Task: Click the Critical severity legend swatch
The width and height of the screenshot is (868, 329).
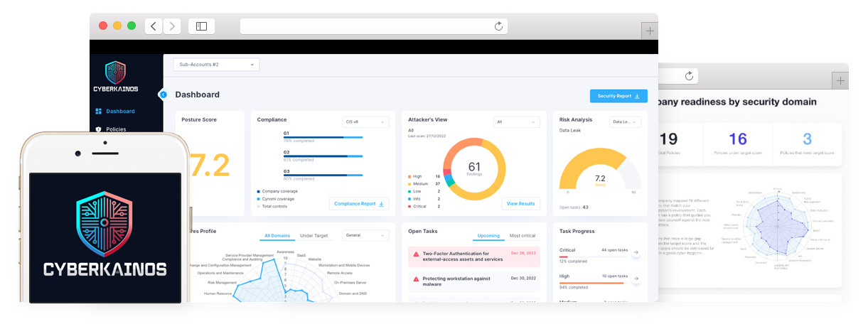Action: (409, 206)
